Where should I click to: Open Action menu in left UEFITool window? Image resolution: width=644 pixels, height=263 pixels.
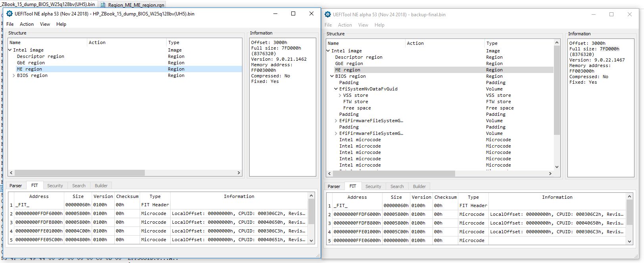coord(27,24)
